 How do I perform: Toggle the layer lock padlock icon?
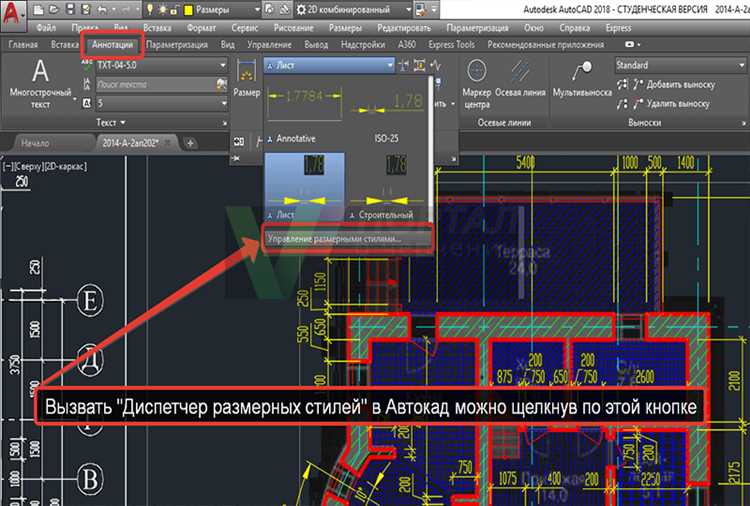(174, 9)
